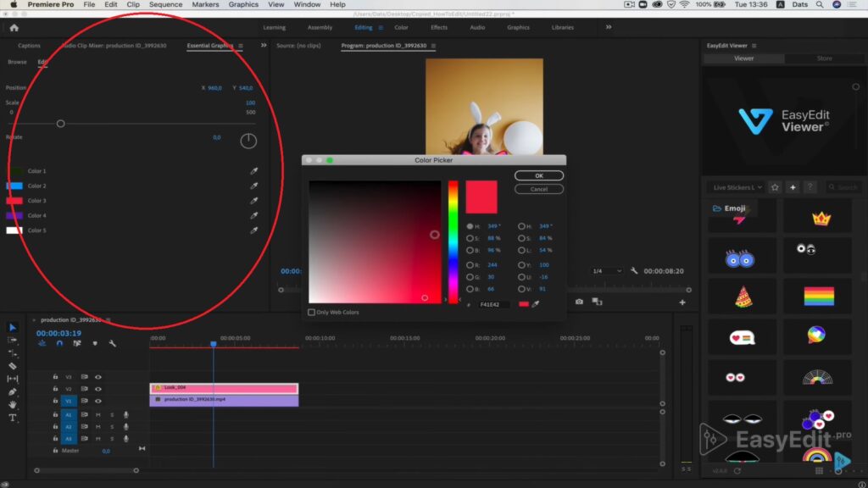Viewport: 868px width, 488px height.
Task: Pick eyedropper for Color 2
Action: point(254,186)
